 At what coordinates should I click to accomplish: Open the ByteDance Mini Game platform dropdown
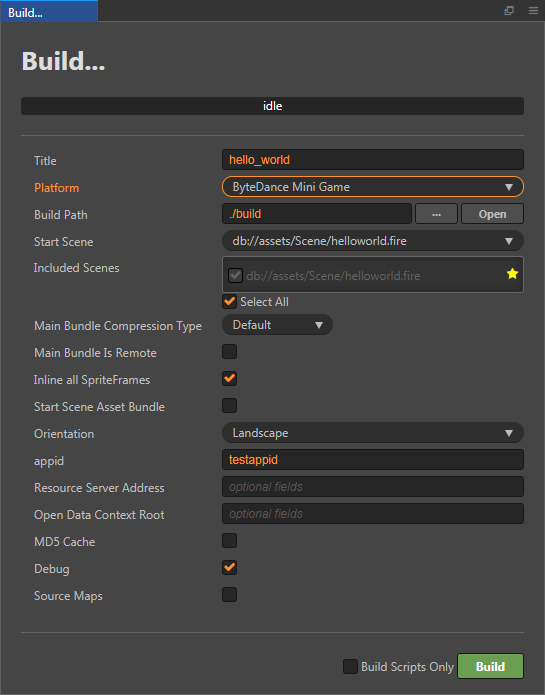coord(373,187)
